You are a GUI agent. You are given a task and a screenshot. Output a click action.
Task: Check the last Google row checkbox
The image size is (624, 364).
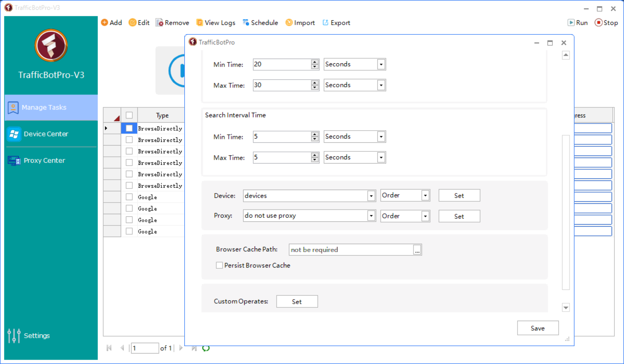[129, 231]
